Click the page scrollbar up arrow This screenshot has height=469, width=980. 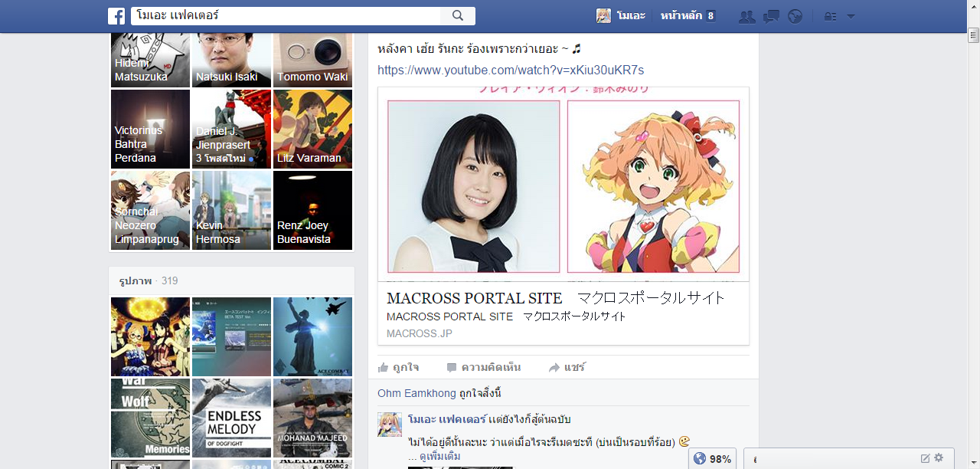pyautogui.click(x=973, y=7)
